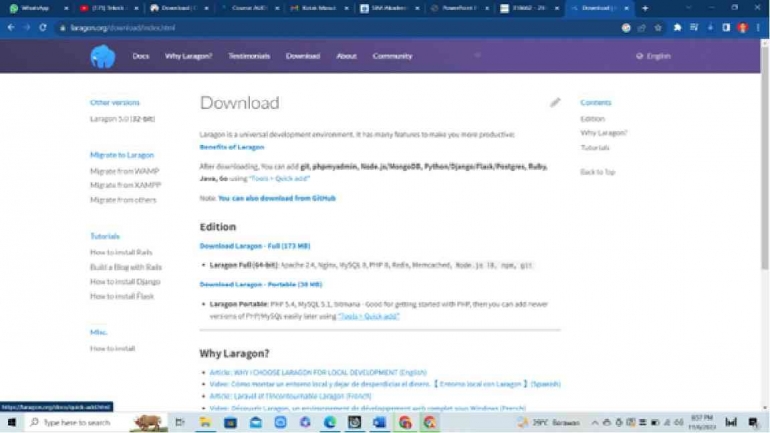The width and height of the screenshot is (770, 433).
Task: Open the Chrome profile avatar
Action: 742,27
